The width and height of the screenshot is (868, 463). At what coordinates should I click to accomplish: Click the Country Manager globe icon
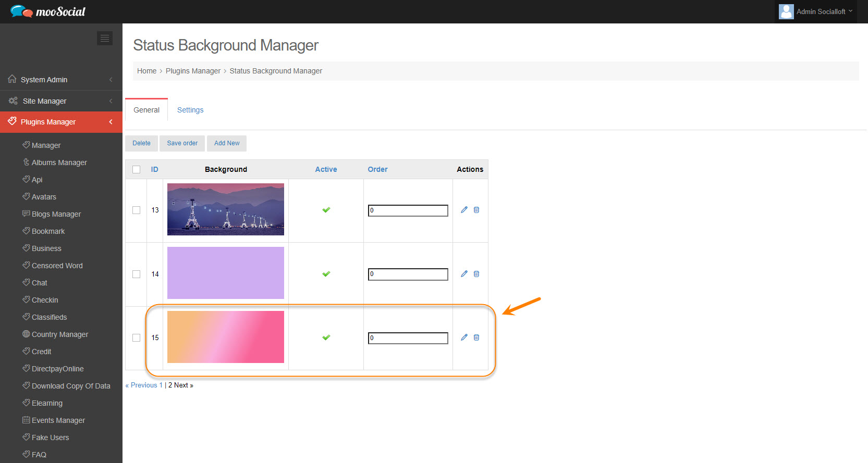(x=26, y=334)
